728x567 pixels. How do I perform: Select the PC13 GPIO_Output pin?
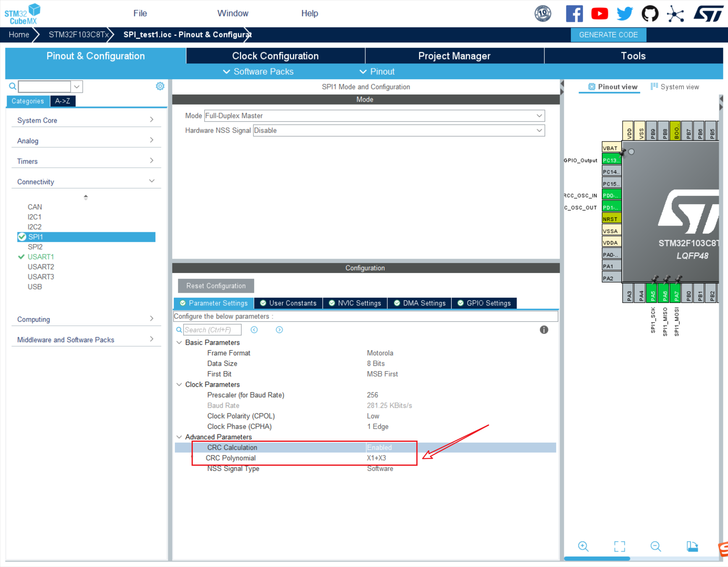612,160
